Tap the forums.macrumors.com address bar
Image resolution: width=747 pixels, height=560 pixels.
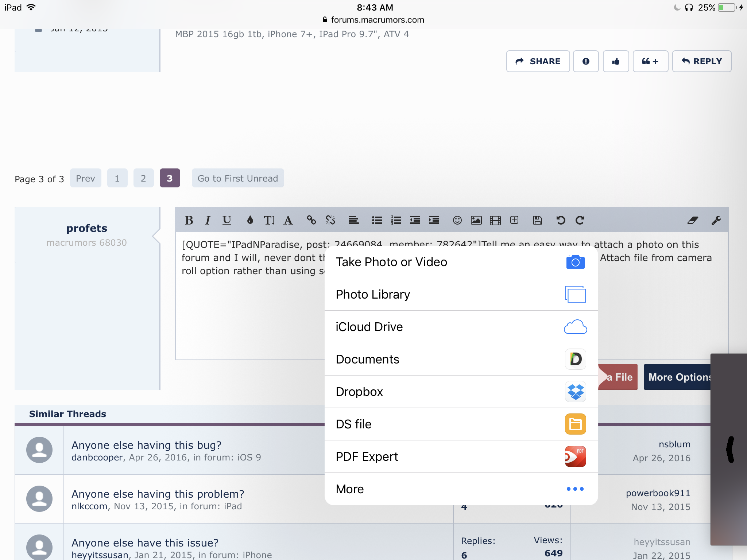373,20
